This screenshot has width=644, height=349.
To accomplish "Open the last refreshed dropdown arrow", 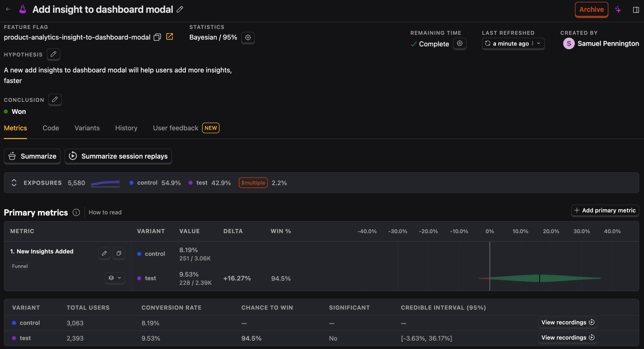I will 539,43.
